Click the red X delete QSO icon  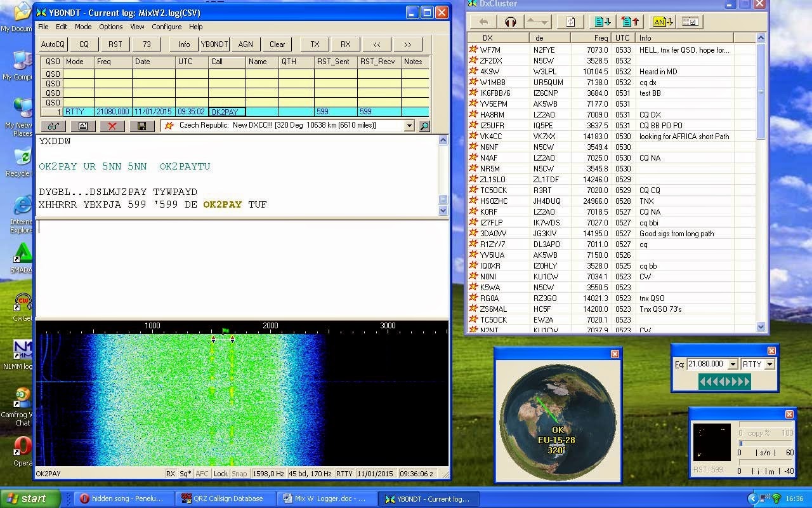pos(112,126)
